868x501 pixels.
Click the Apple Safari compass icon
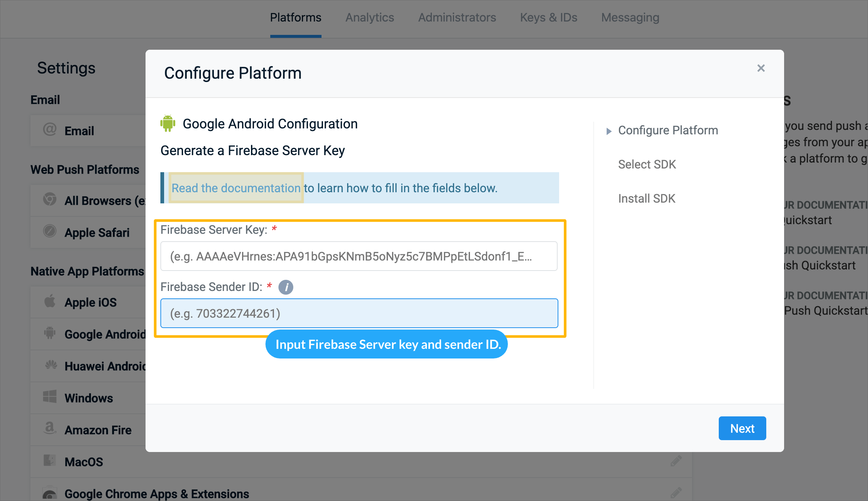(50, 231)
